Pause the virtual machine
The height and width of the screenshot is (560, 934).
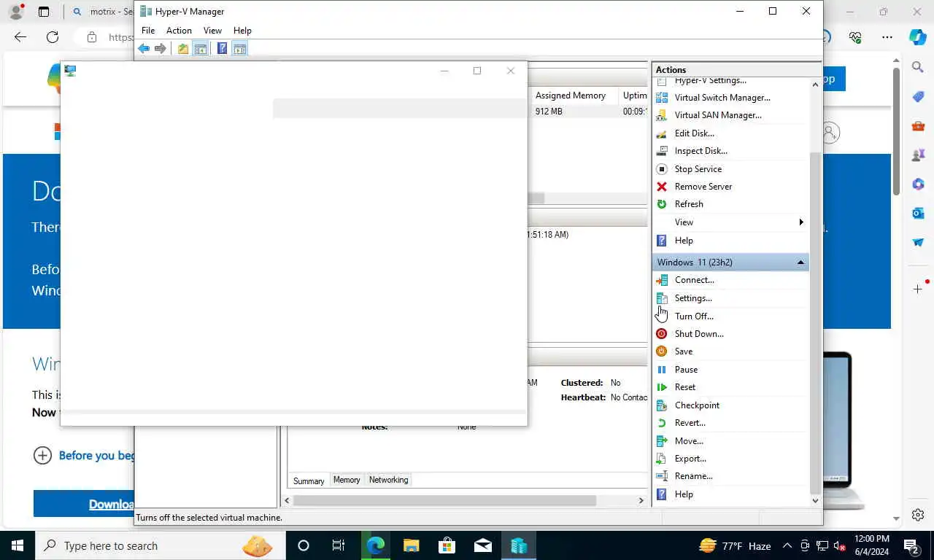[686, 370]
